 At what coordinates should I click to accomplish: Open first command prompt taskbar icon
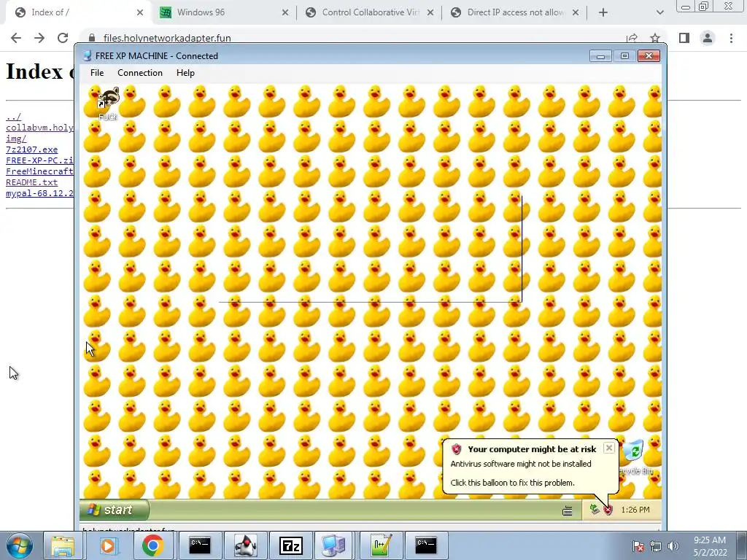(x=200, y=545)
